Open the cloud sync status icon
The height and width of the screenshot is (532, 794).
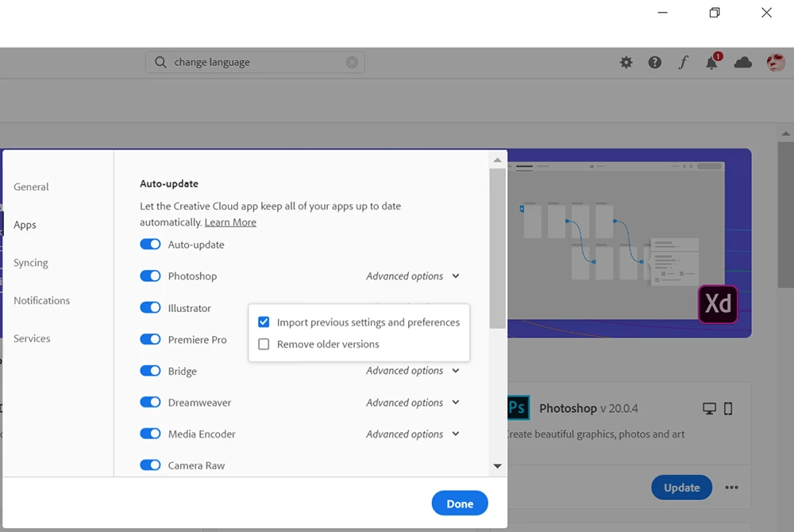tap(743, 62)
